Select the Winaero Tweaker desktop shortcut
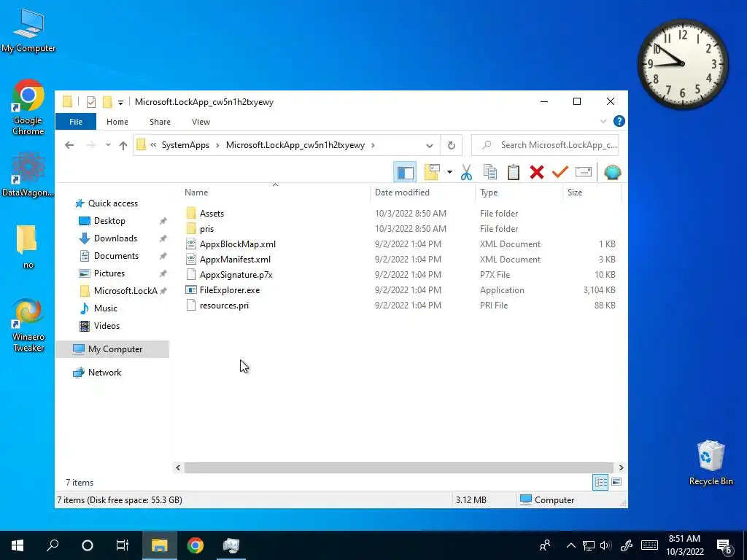The height and width of the screenshot is (560, 747). 28,326
